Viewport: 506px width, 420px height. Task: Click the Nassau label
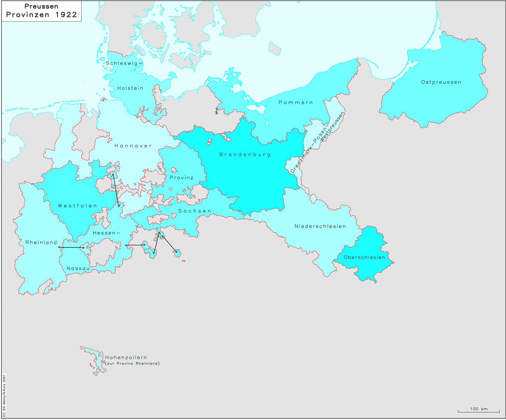(78, 268)
